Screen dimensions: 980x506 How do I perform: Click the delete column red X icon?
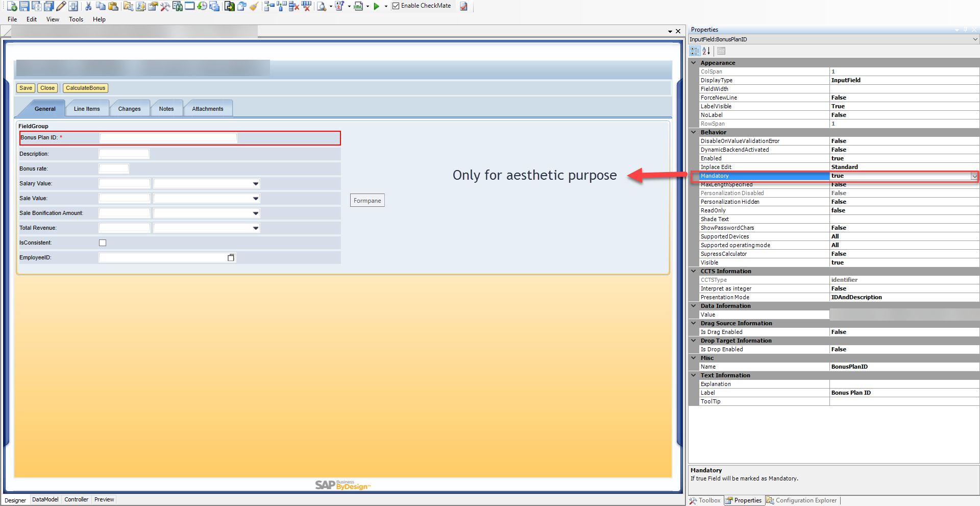(x=306, y=6)
